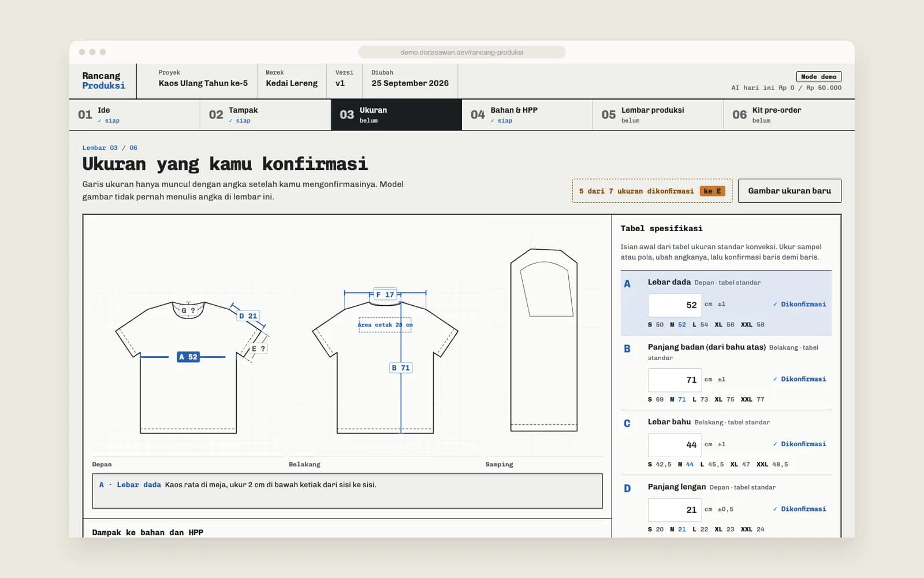Select the B 71 body length marker
Screen dimensions: 924x578
point(401,368)
